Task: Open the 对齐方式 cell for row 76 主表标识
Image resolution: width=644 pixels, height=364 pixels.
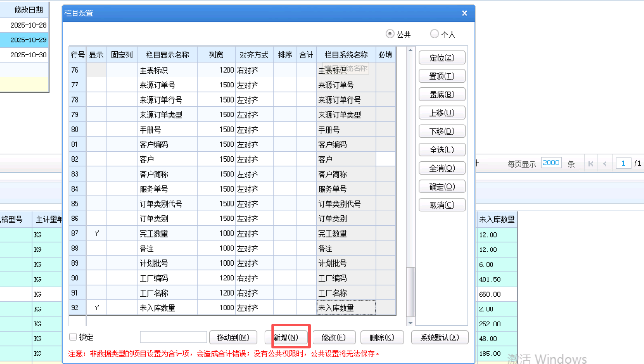Action: (x=254, y=70)
